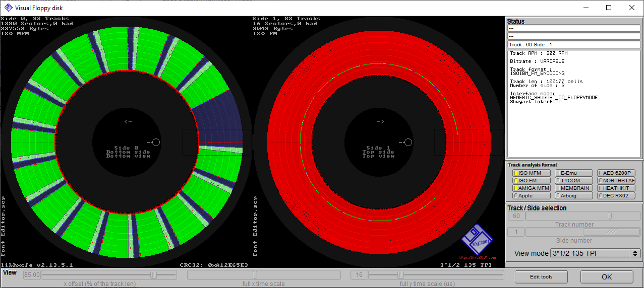Click the '<-' rotation arrow on Side 0

pyautogui.click(x=128, y=121)
